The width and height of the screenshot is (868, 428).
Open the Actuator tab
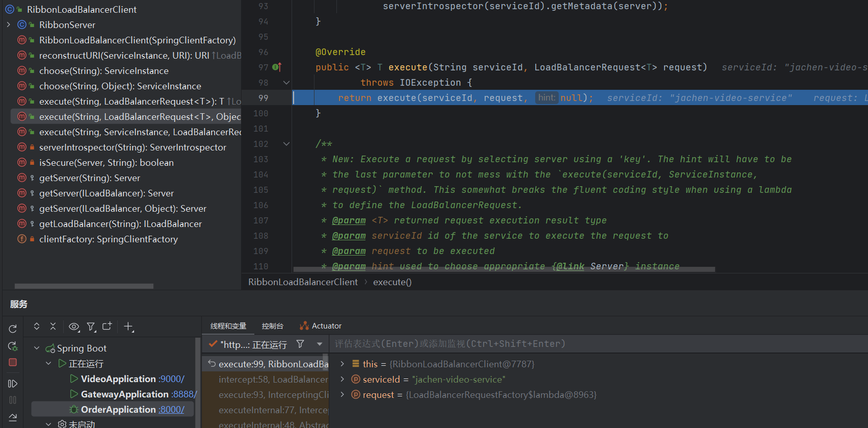coord(321,326)
